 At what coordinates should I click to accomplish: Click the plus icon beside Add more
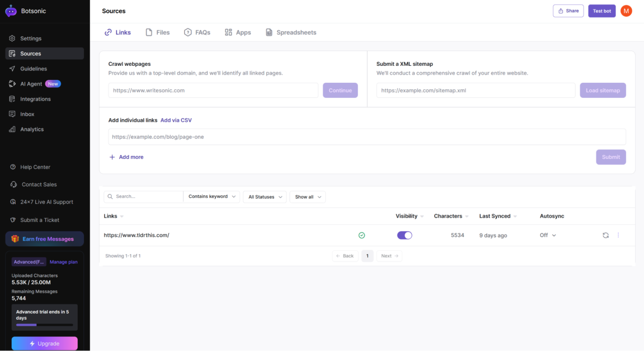(x=112, y=157)
